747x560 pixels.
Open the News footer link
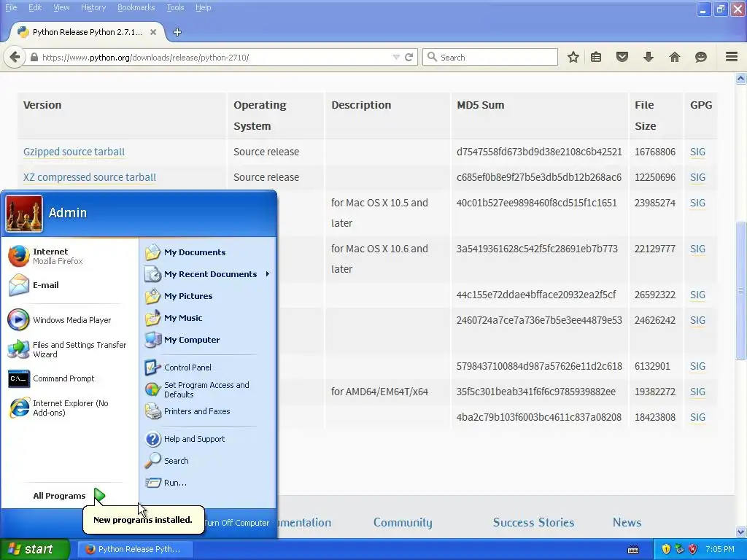point(627,522)
